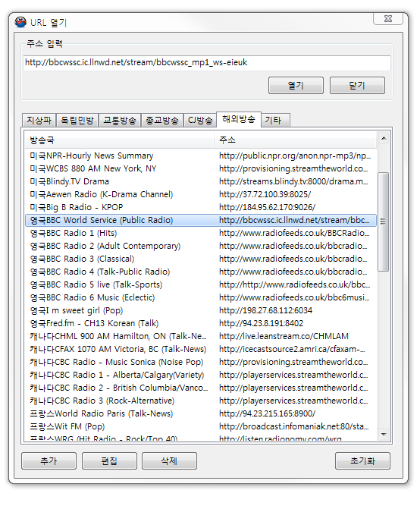Click the scrollbar up arrow

tap(384, 138)
